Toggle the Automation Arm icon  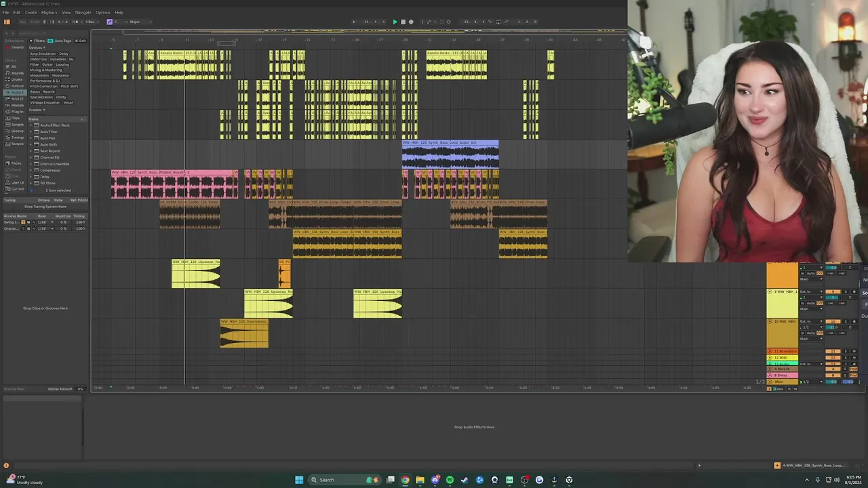(x=429, y=22)
